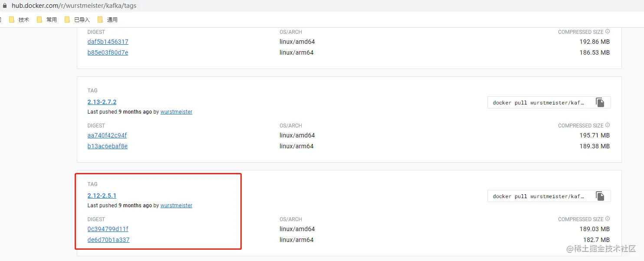Screen dimensions: 644x261
Task: Click the COMPRESSED SIZE info icon in the 2.12-2.5.1 card
Action: click(608, 219)
